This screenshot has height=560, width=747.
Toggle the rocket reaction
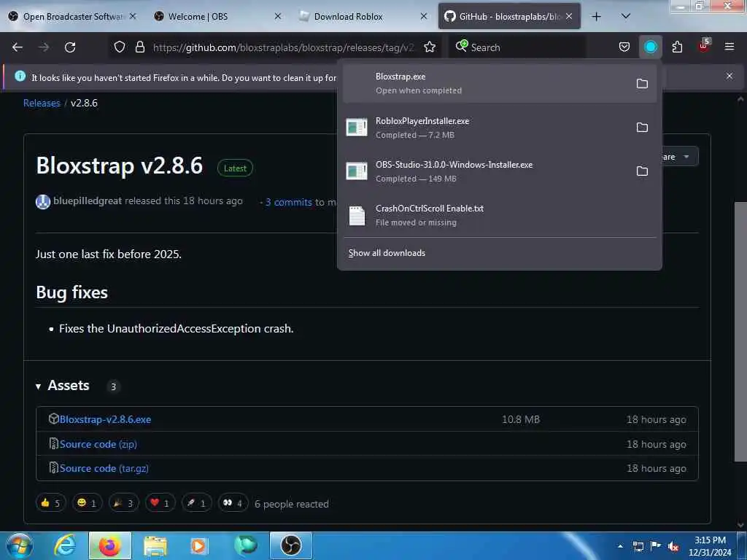tap(197, 503)
